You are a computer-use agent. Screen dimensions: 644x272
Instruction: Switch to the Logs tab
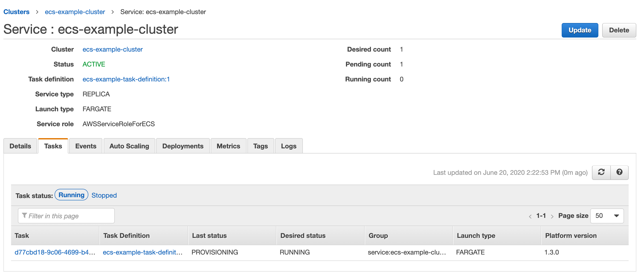tap(289, 146)
